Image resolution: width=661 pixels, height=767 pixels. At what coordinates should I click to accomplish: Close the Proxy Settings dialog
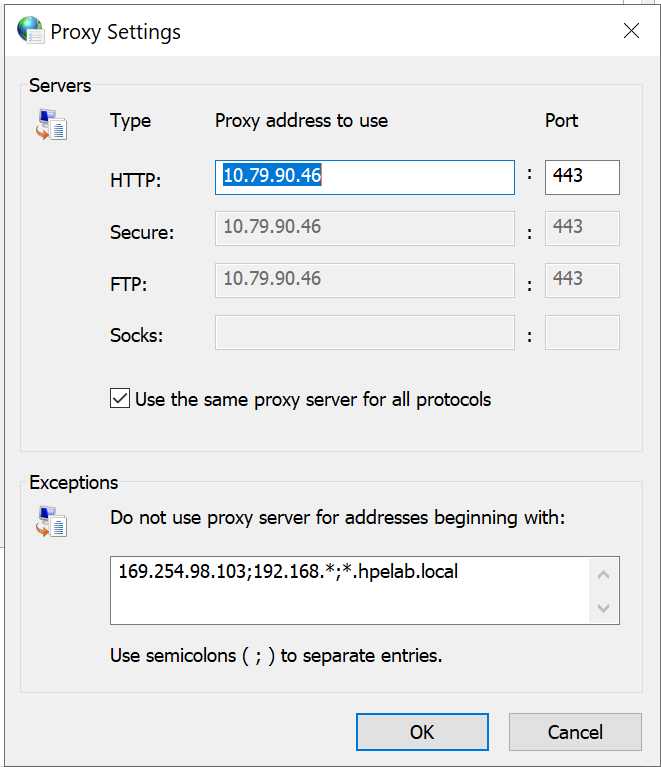tap(631, 31)
